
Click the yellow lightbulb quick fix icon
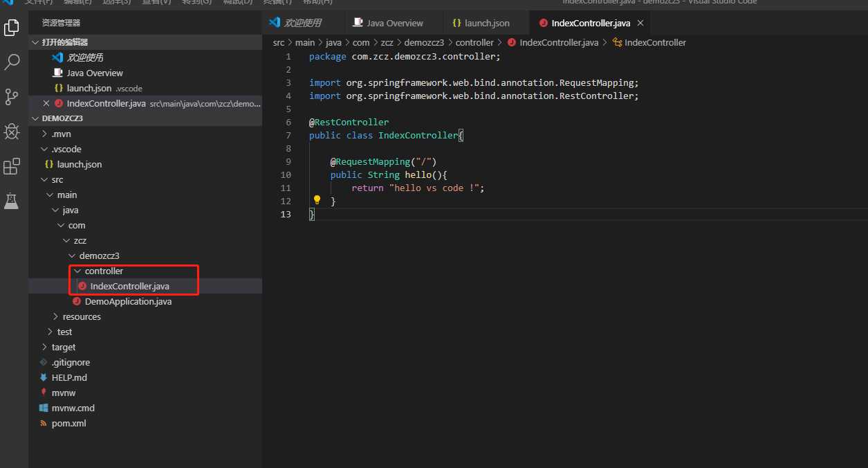[317, 200]
